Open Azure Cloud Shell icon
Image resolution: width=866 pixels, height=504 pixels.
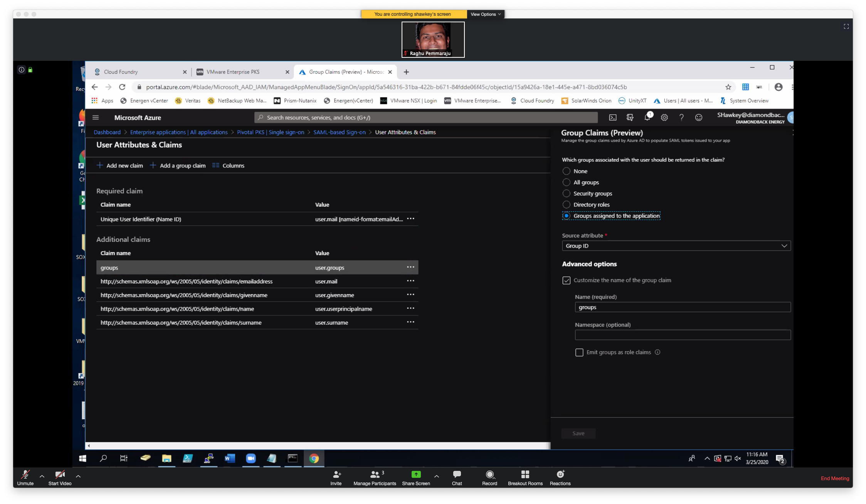click(612, 118)
